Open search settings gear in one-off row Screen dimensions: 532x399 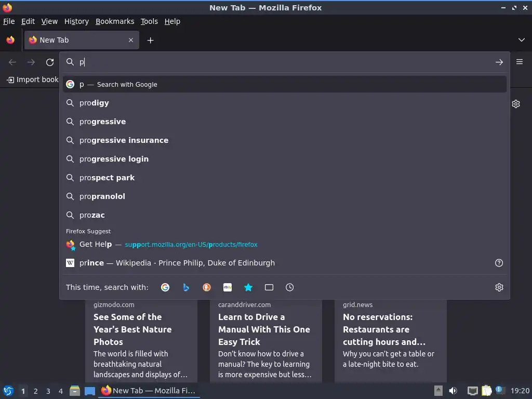499,287
